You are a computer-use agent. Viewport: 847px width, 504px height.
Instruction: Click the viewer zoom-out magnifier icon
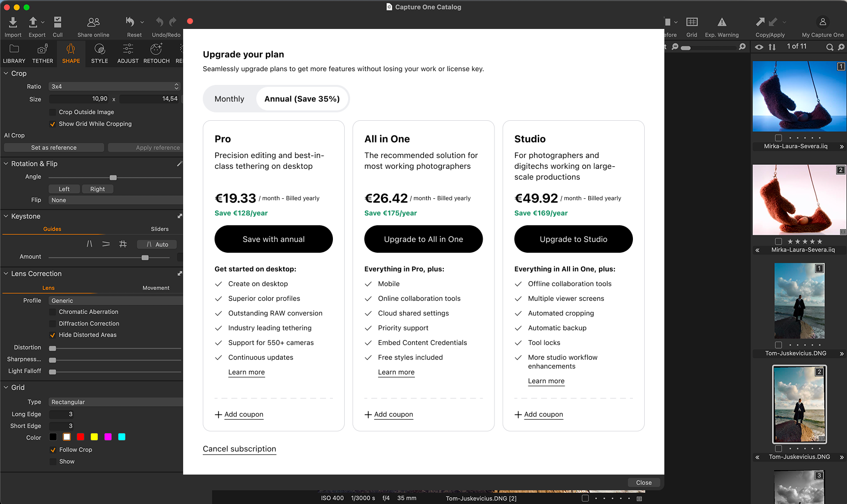675,47
